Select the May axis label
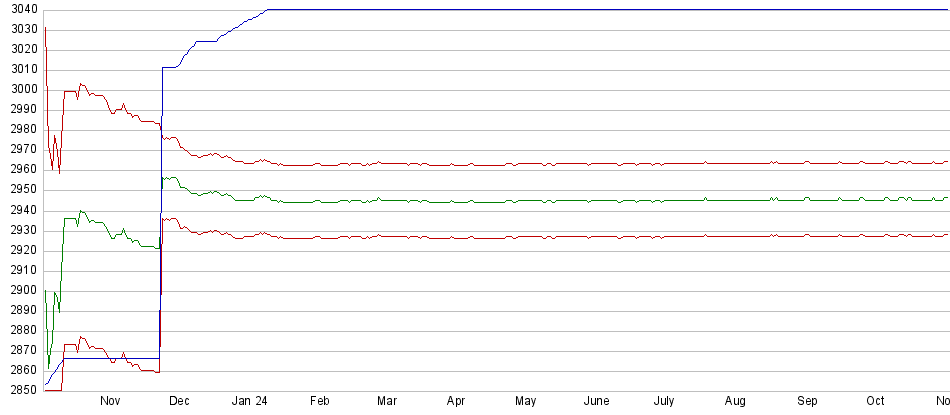The height and width of the screenshot is (415, 950). coord(525,401)
